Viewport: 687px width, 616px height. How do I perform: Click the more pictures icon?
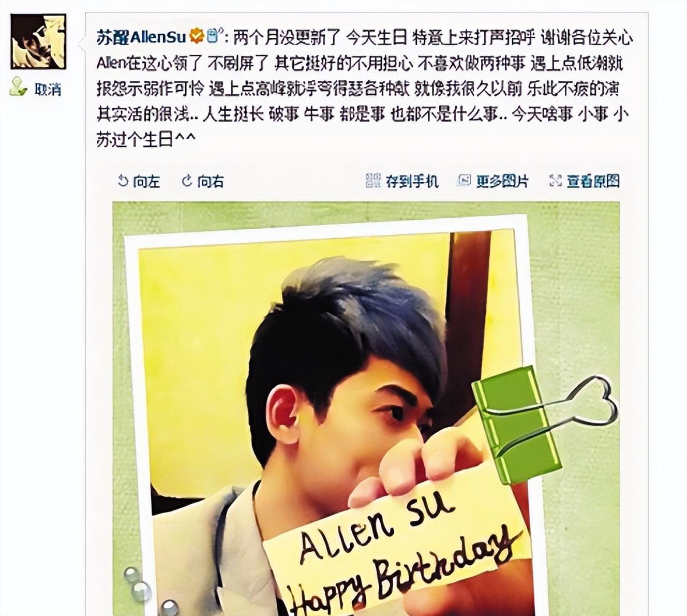click(x=464, y=181)
